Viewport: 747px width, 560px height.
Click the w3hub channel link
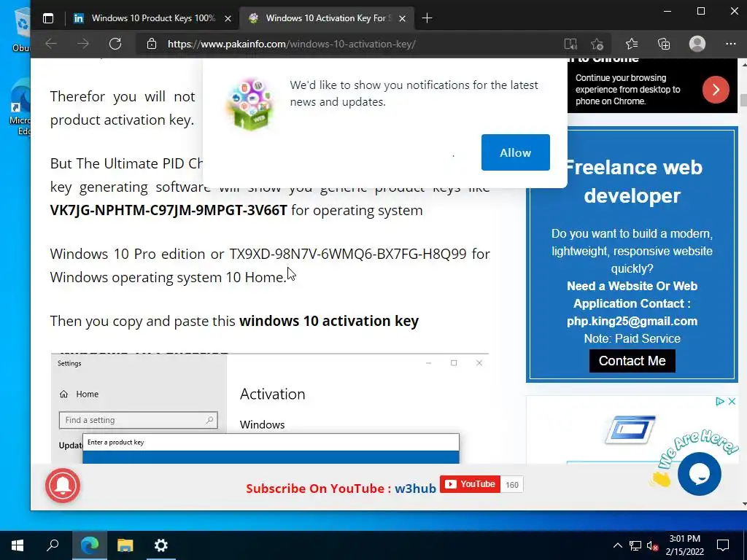(x=415, y=489)
